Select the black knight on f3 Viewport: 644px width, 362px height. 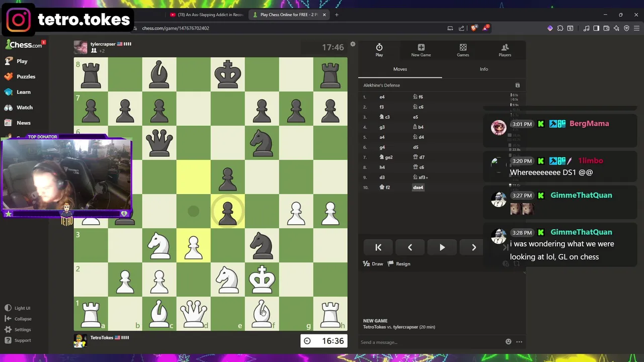(x=262, y=245)
